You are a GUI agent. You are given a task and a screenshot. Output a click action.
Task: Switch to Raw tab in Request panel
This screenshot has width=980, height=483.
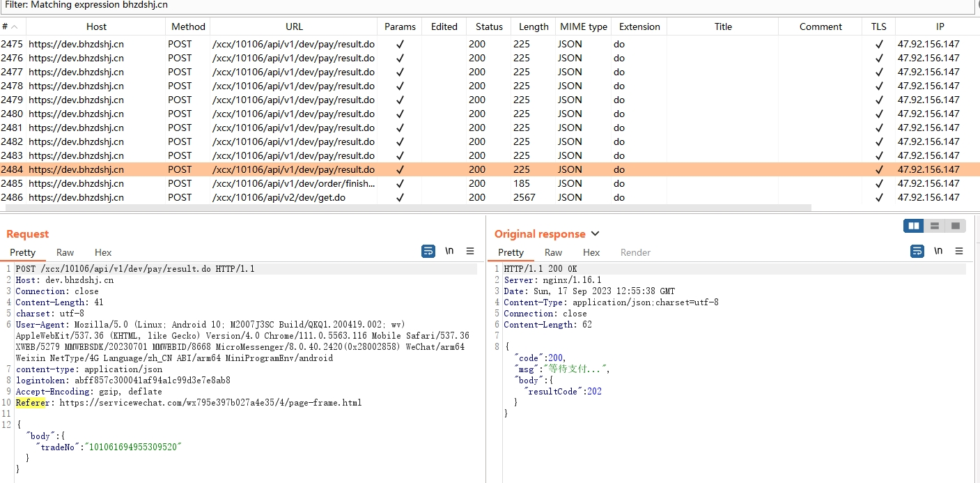(65, 252)
